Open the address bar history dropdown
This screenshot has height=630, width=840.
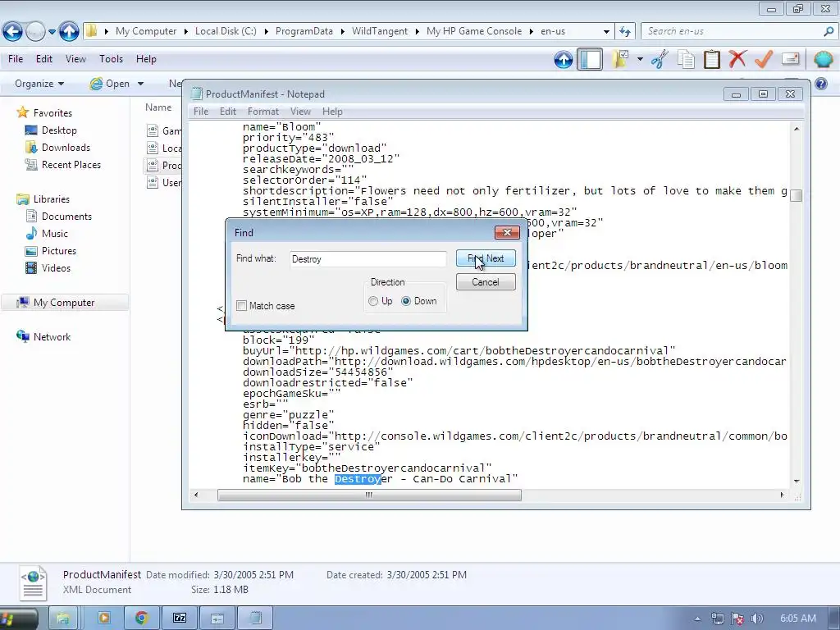(x=606, y=32)
